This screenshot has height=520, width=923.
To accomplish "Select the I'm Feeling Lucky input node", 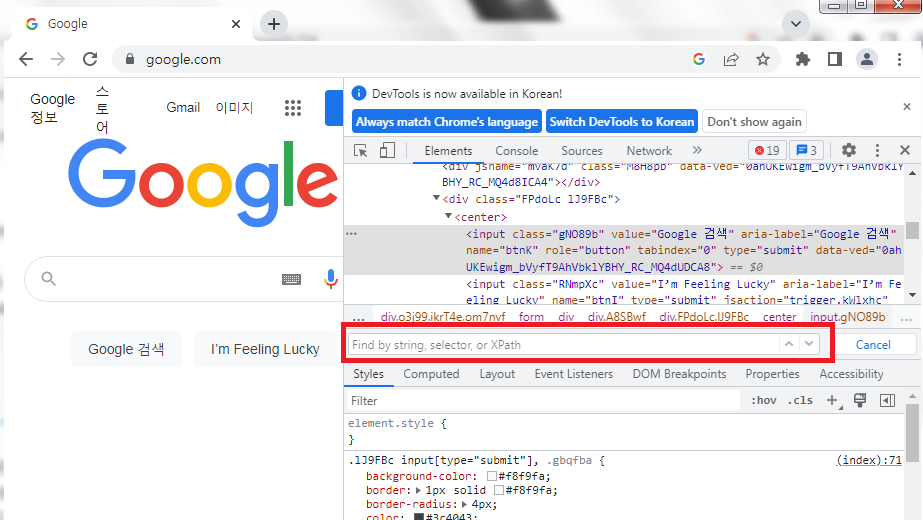I will (683, 292).
